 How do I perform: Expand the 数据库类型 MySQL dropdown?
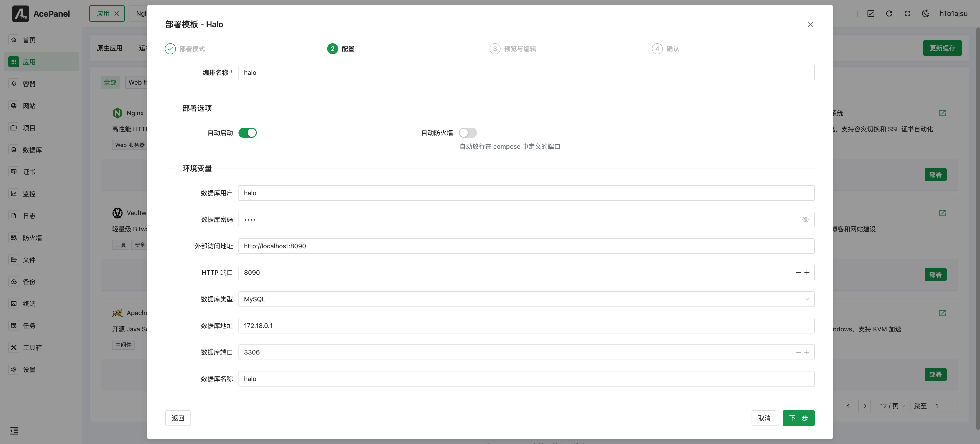tap(526, 299)
